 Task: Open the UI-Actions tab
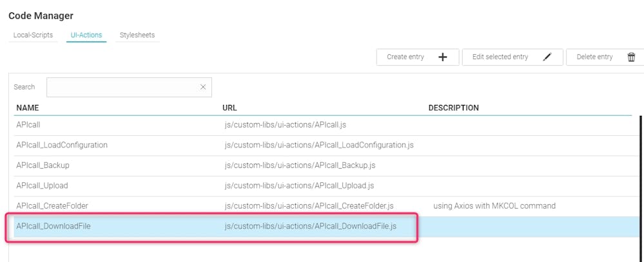(86, 35)
